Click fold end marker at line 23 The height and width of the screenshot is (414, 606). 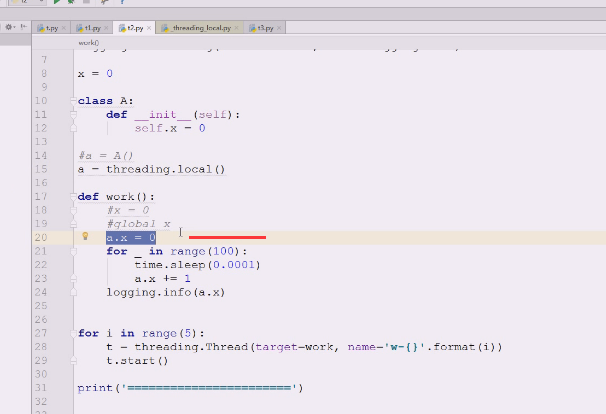tap(73, 278)
